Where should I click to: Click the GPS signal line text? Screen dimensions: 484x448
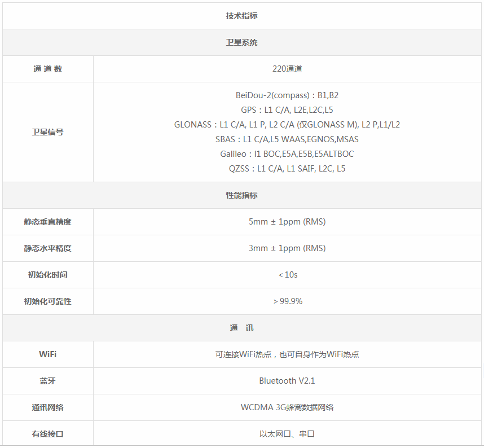click(x=287, y=110)
